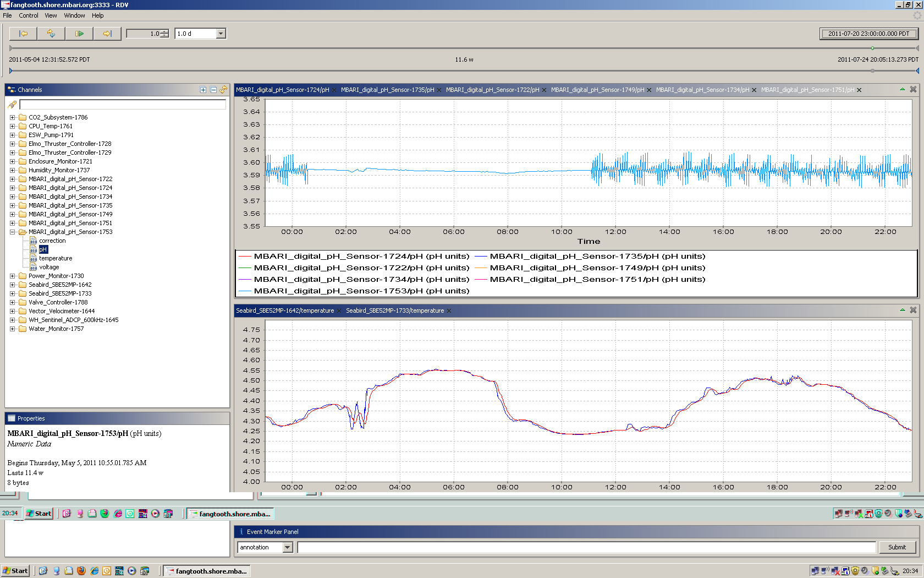The image size is (924, 578).
Task: Click the voltage channel data icon
Action: (34, 267)
